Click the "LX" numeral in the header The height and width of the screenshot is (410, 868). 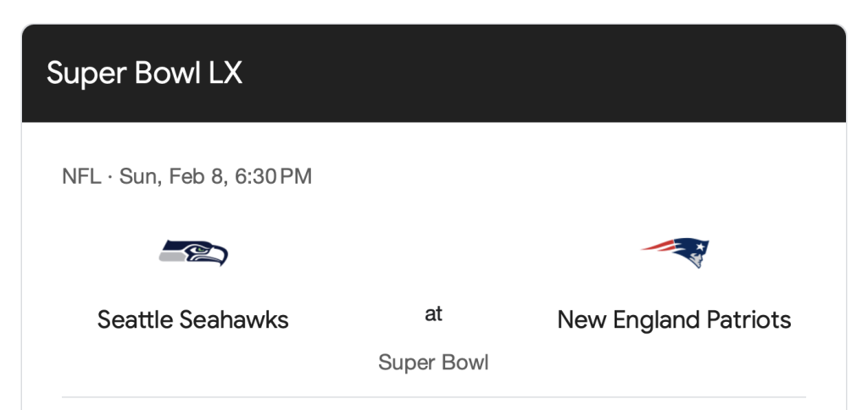pos(225,73)
